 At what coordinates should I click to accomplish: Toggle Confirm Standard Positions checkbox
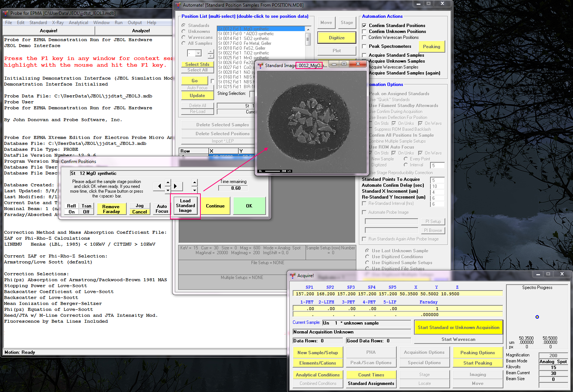click(364, 26)
